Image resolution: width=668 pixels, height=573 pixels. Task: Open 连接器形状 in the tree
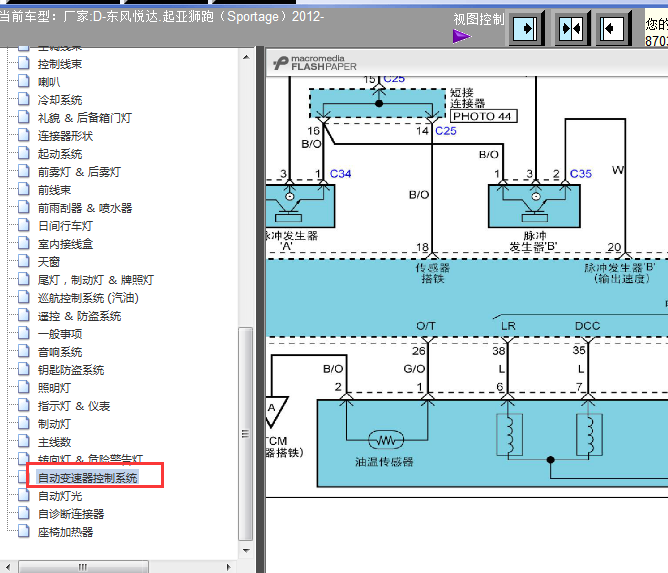click(x=65, y=136)
